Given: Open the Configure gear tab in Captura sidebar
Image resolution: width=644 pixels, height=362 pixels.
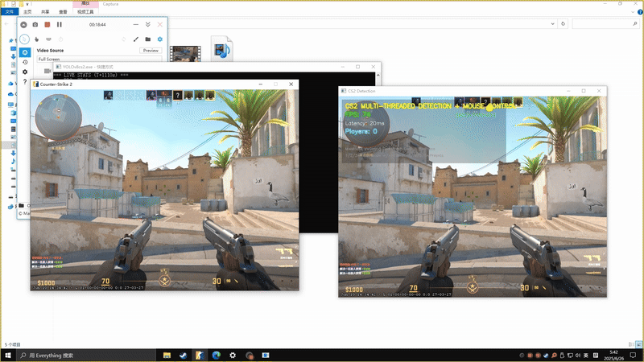Looking at the screenshot, I should click(x=25, y=72).
